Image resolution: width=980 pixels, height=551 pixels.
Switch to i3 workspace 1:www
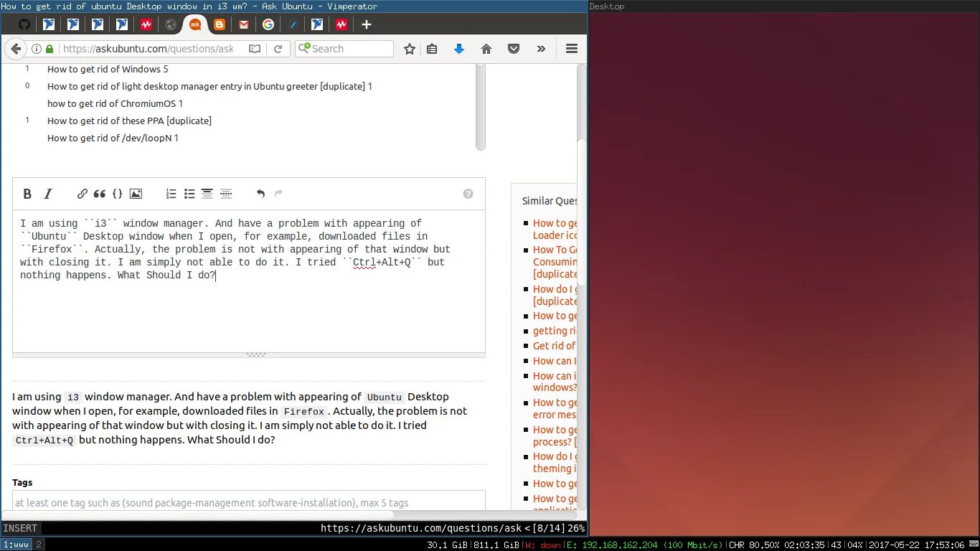tap(16, 545)
